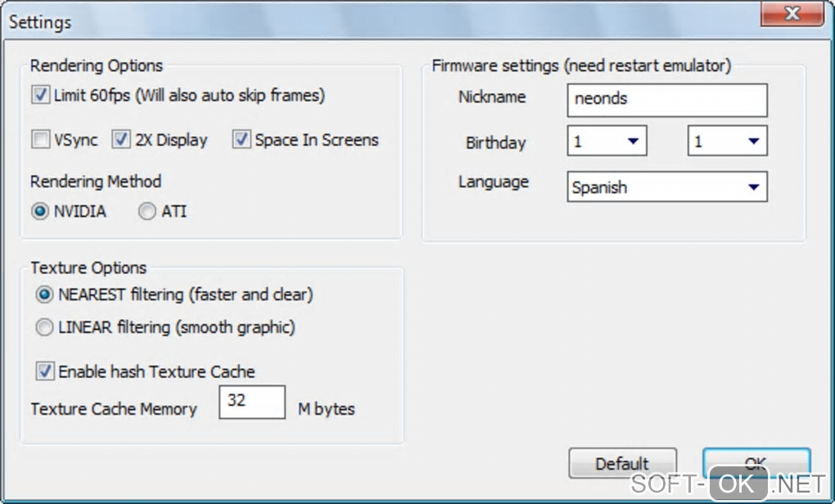Click the 'Limit 60fps' label text
The image size is (835, 504).
coord(189,96)
